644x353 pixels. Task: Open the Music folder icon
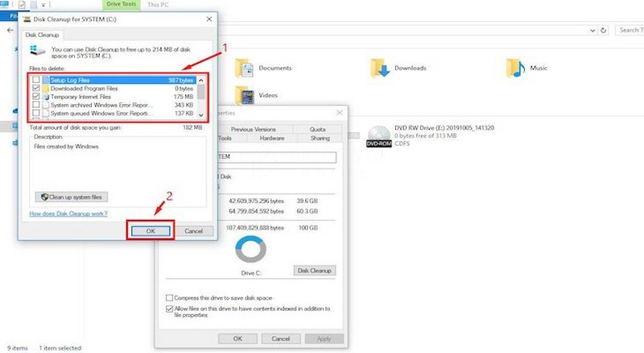point(515,69)
